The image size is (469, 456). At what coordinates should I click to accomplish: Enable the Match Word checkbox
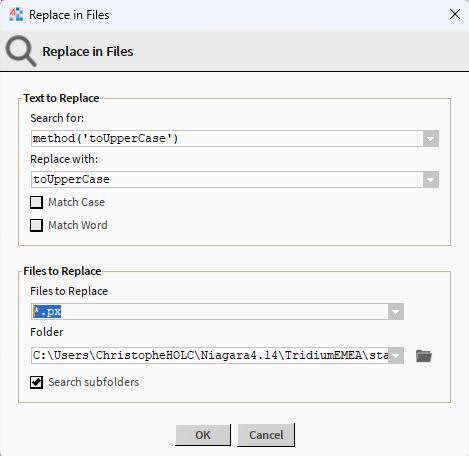(36, 225)
